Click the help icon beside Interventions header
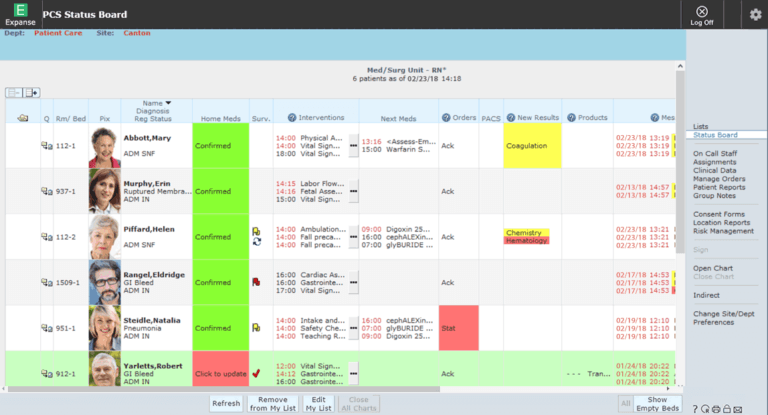Viewport: 768px width, 415px height. click(293, 118)
